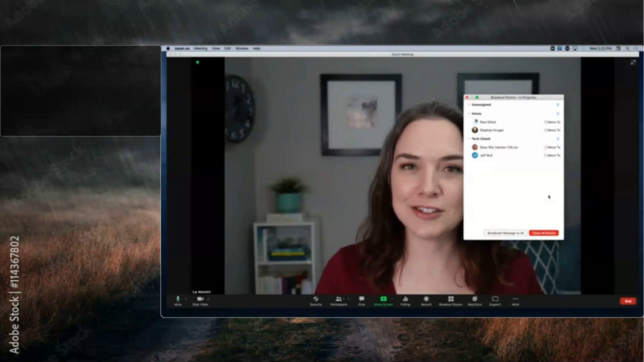Image resolution: width=644 pixels, height=362 pixels.
Task: Select participant Stephan Kruger in Intros
Action: 491,130
